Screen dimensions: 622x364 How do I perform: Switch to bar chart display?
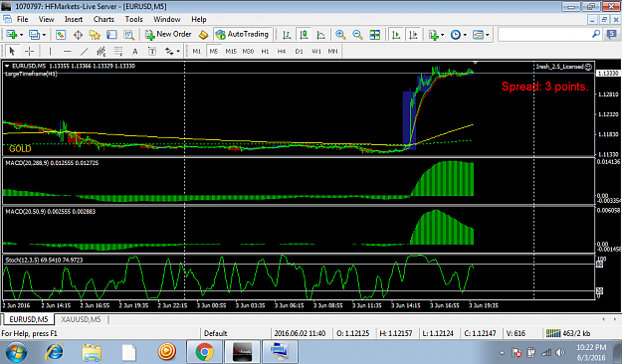tap(287, 35)
